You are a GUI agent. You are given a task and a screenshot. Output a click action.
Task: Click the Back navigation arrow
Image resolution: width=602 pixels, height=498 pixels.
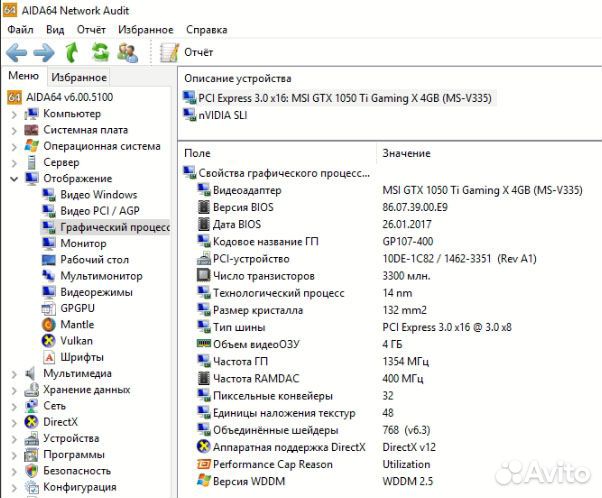[17, 52]
